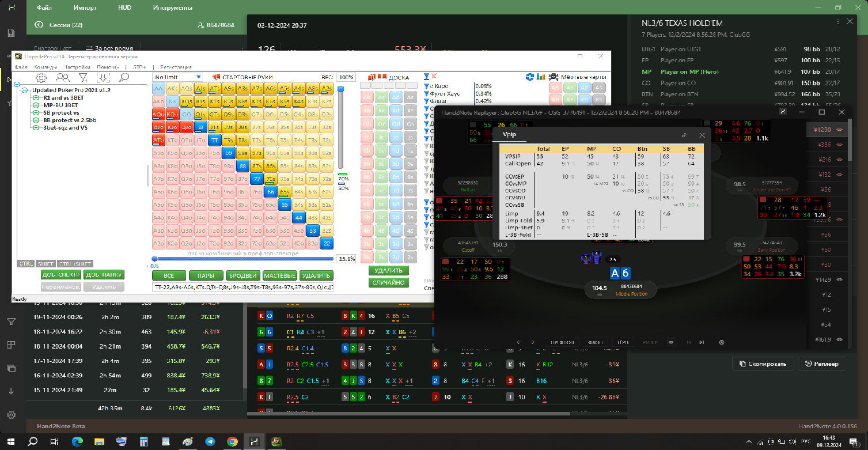Image resolution: width=868 pixels, height=450 pixels.
Task: Click the horizontal range percentage slider handle
Action: [154, 259]
